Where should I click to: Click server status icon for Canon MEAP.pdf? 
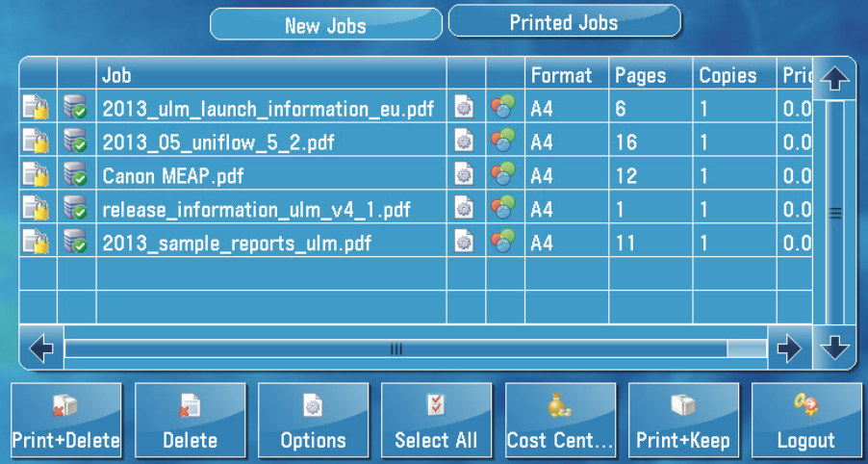tap(75, 174)
